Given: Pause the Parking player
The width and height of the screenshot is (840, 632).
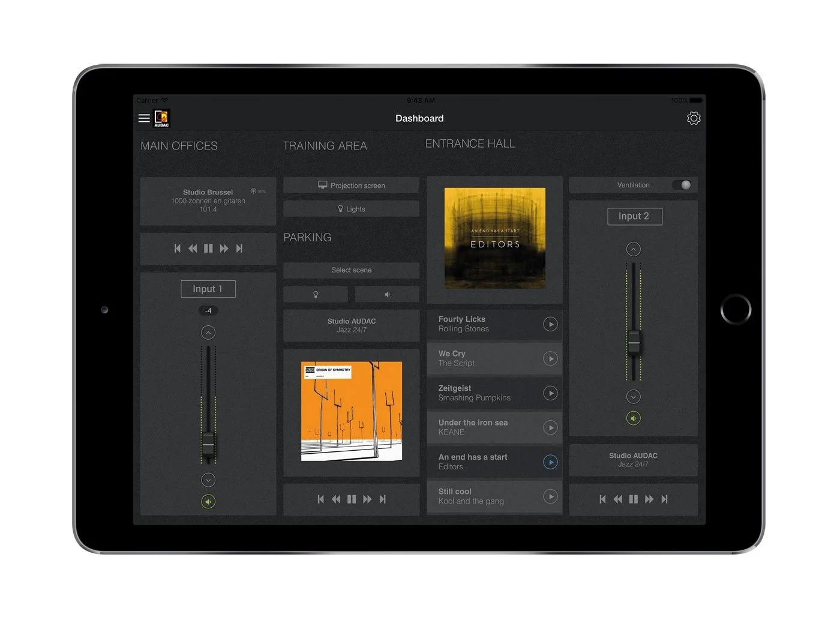Looking at the screenshot, I should click(352, 499).
